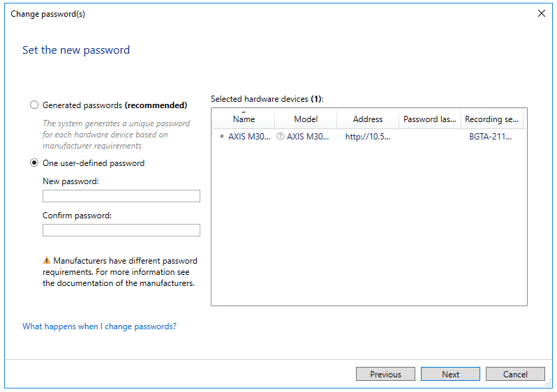Close the Change password(s) dialog
Screen dimensions: 557x392
[541, 13]
